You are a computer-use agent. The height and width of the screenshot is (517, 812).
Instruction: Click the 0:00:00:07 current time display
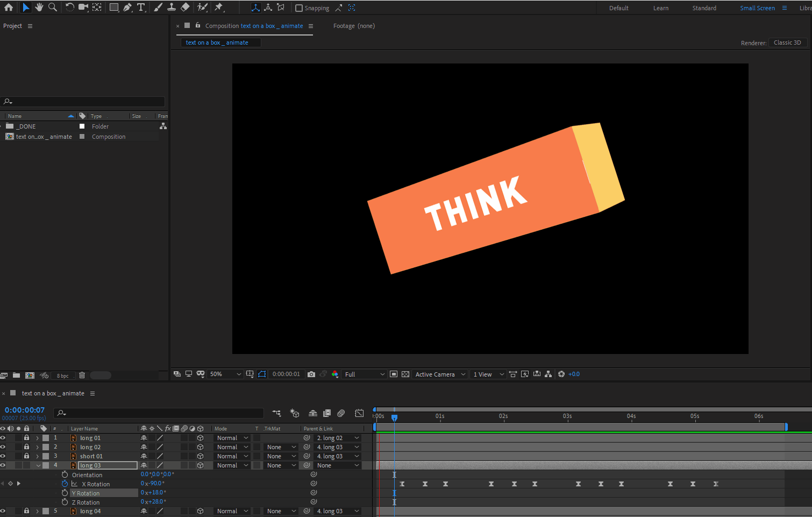(x=25, y=410)
